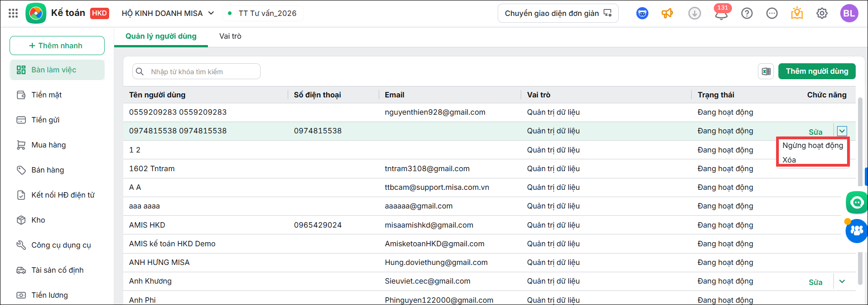
Task: Click Chuyển giao diện đơn giản button
Action: pos(558,13)
